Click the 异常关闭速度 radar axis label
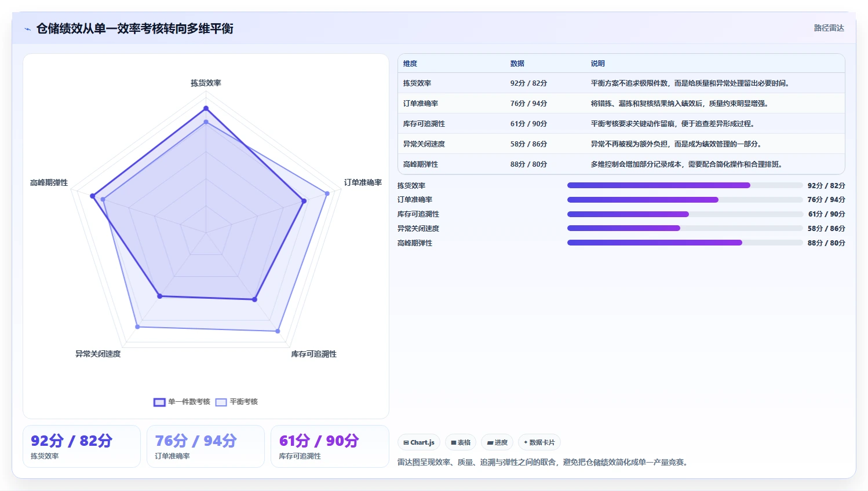 point(98,354)
